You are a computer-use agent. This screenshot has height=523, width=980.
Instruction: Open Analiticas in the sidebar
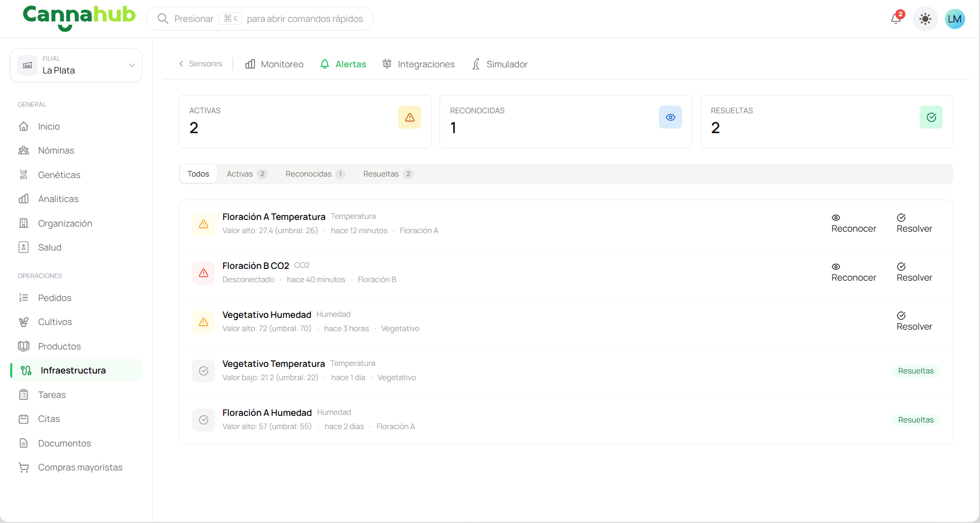coord(76,199)
